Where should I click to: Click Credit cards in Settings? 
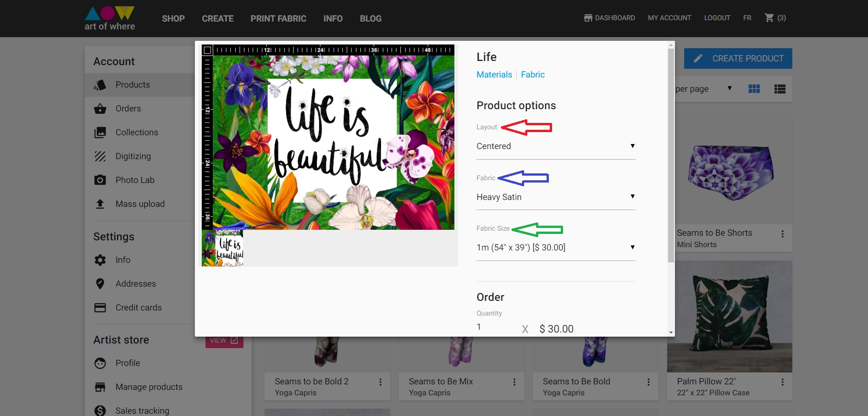[x=138, y=308]
